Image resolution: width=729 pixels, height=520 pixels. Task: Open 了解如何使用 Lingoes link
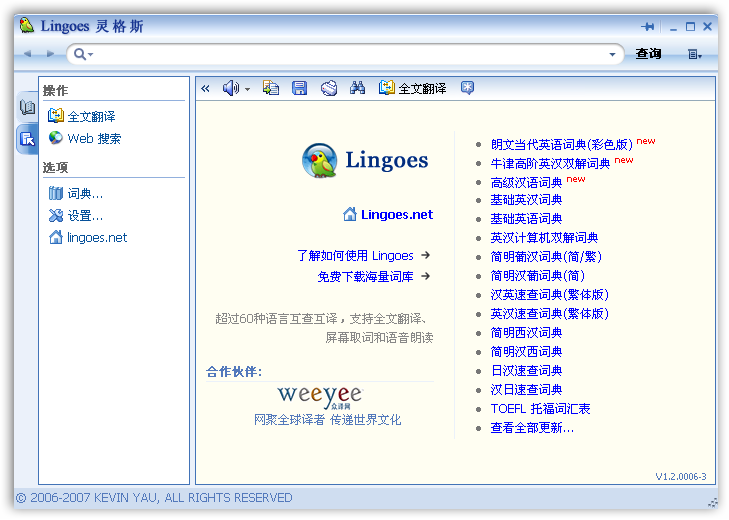click(x=355, y=255)
